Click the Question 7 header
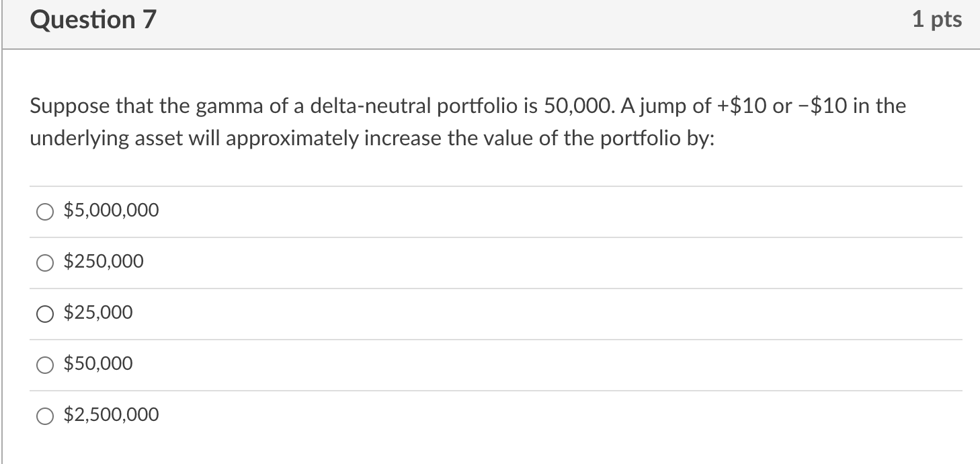980x464 pixels. pos(93,20)
